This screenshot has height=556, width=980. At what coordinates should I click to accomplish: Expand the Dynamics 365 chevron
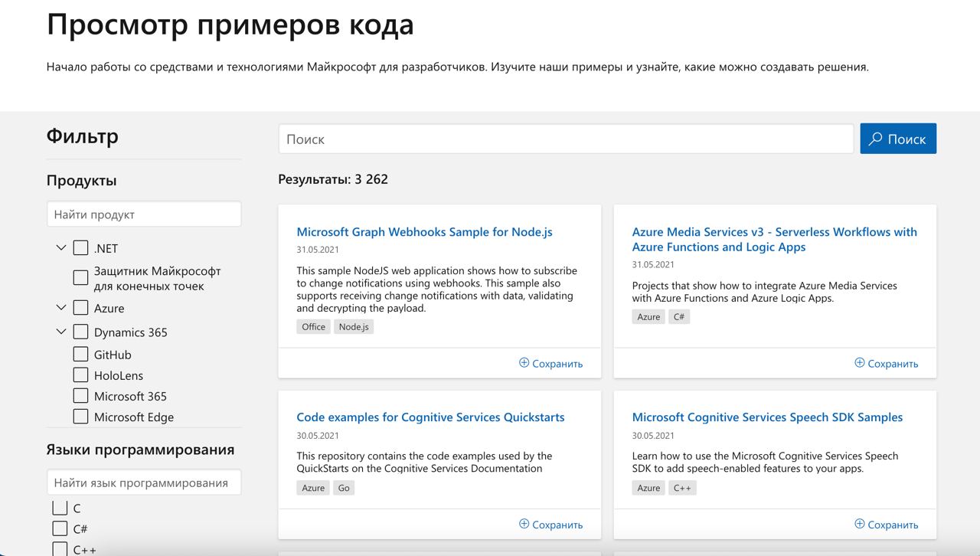[61, 332]
